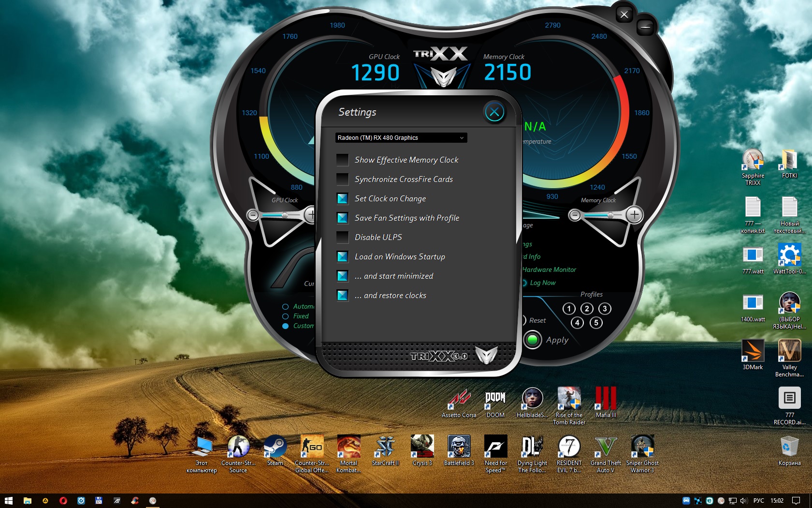812x508 pixels.
Task: Select the Custom fan mode radio button
Action: [285, 326]
